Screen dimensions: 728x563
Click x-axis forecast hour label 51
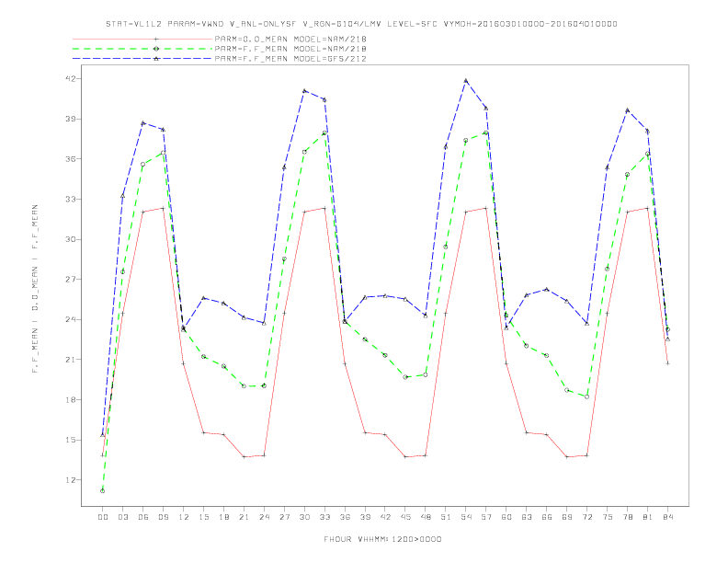446,517
